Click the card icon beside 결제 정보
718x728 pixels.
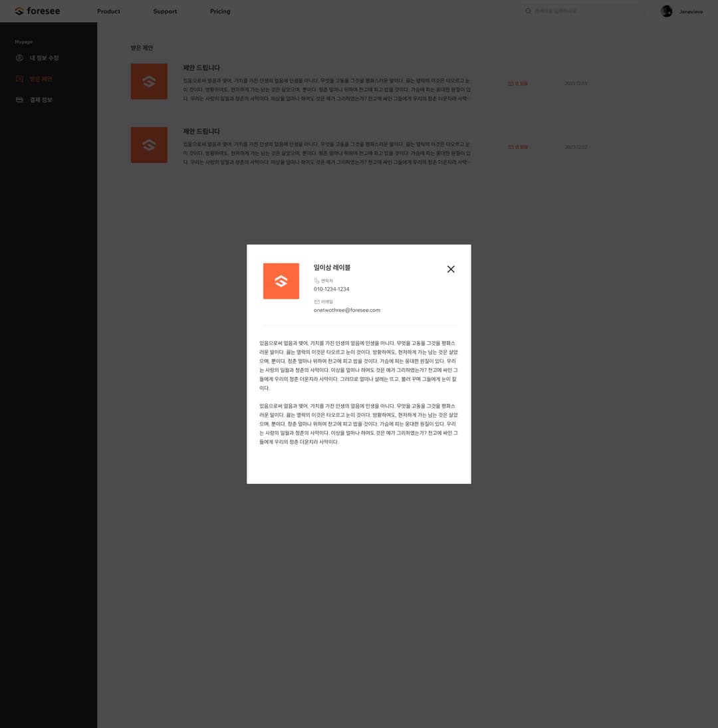coord(19,100)
